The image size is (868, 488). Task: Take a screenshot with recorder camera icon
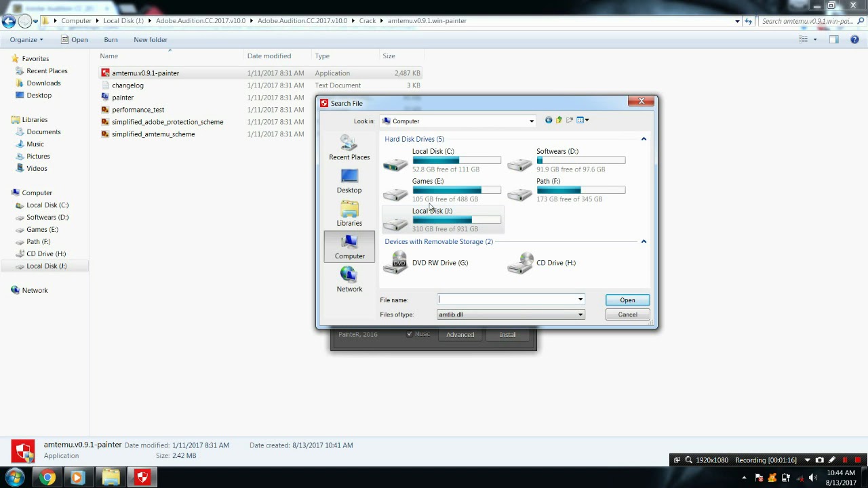point(819,460)
